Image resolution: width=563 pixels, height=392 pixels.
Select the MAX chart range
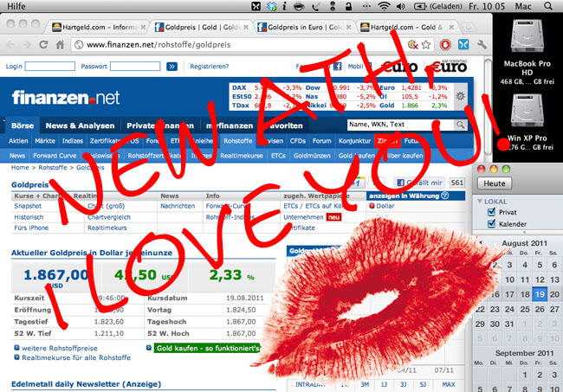coord(449,384)
